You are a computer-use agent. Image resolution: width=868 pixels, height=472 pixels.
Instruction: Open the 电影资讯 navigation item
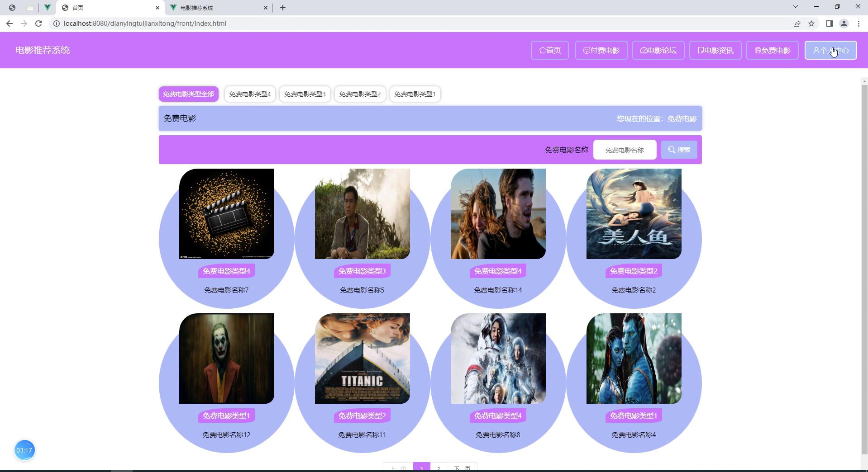(x=715, y=50)
